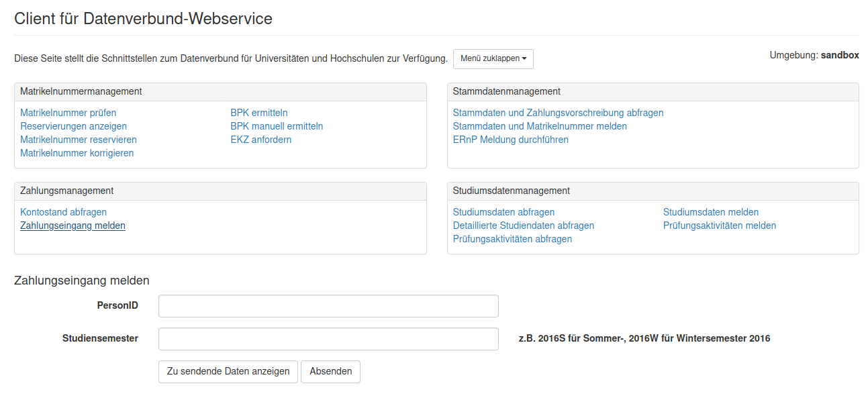Open 'Kontostand abfragen' link
The width and height of the screenshot is (868, 396).
[63, 212]
